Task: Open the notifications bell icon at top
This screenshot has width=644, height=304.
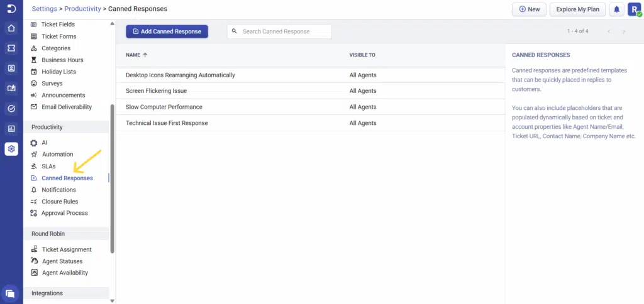Action: (616, 9)
